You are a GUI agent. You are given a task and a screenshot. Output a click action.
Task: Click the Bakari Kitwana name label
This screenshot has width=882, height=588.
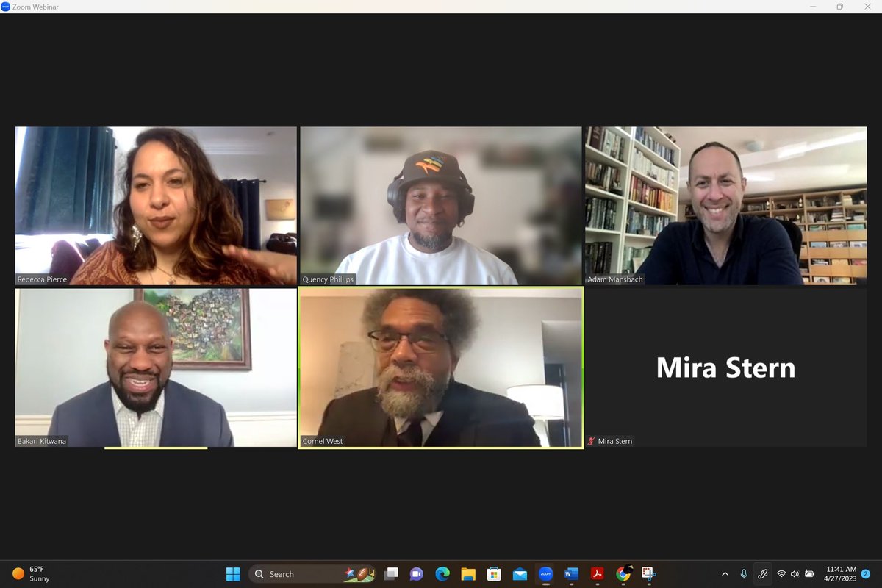click(x=42, y=441)
